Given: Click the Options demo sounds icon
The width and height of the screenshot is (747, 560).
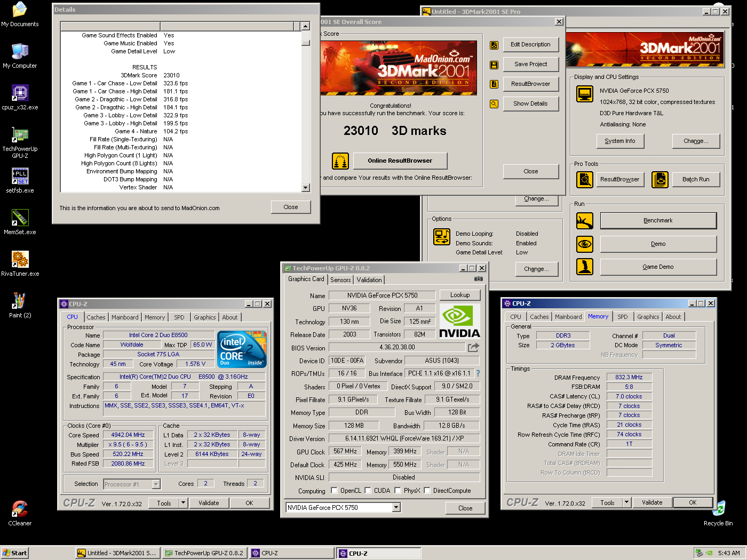Looking at the screenshot, I should [x=442, y=237].
